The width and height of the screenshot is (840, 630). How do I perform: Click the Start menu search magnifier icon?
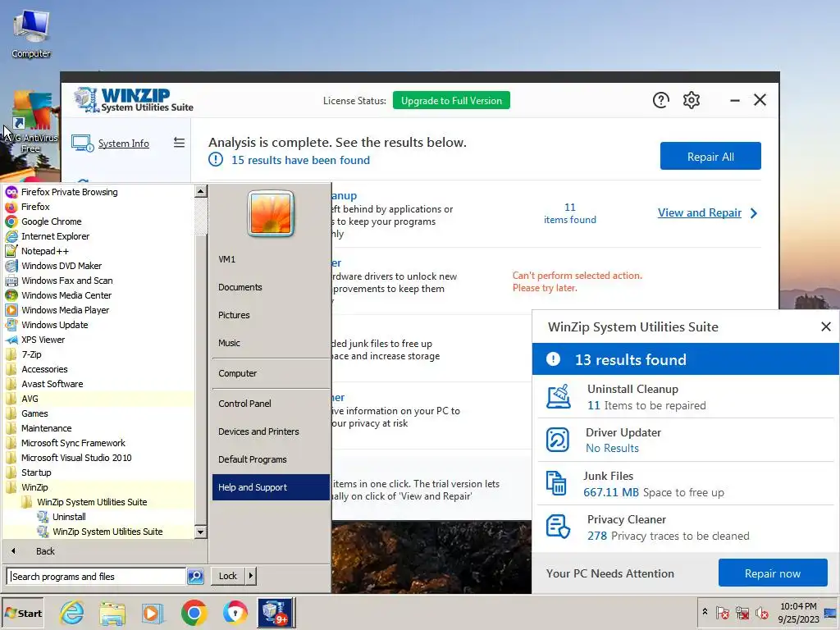[x=195, y=576]
